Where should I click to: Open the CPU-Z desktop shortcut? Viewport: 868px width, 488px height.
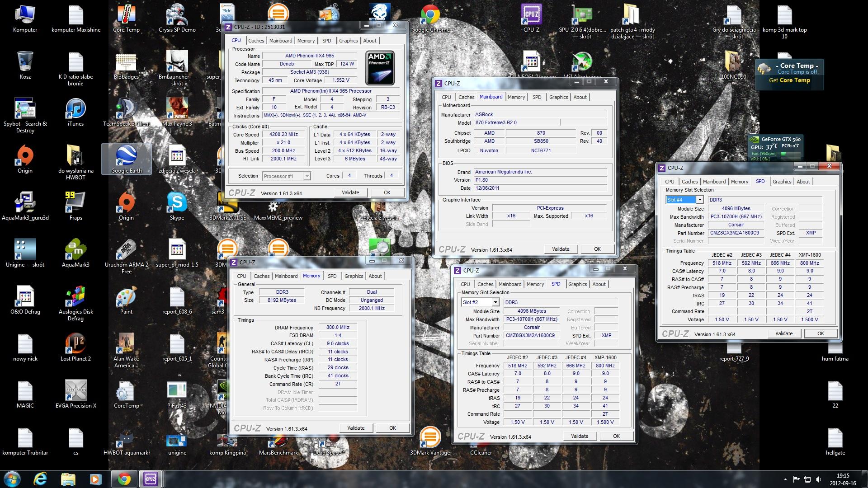pos(531,19)
